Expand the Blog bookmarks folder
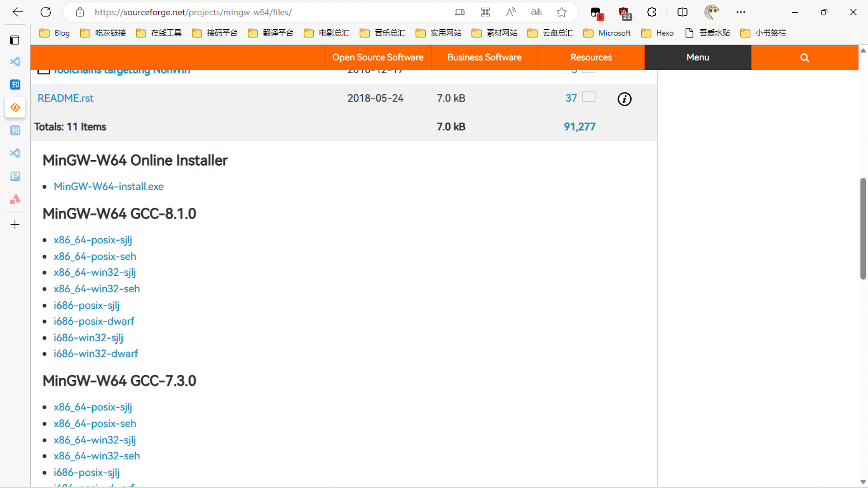Viewport: 868px width, 488px height. pyautogui.click(x=55, y=33)
